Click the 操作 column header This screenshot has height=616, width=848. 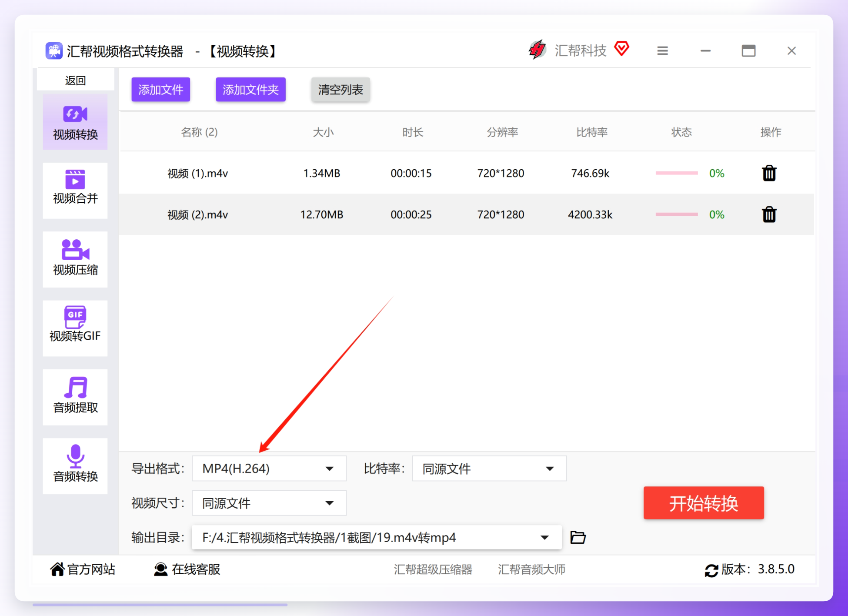pyautogui.click(x=771, y=132)
